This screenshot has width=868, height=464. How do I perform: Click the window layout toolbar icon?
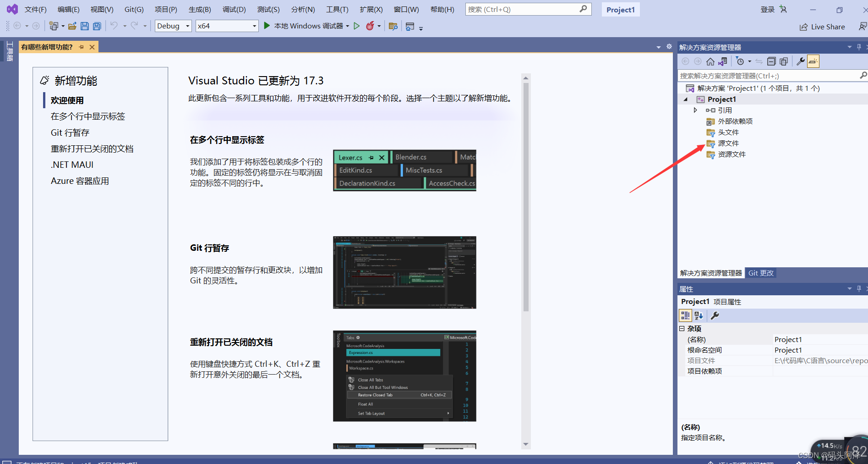410,27
